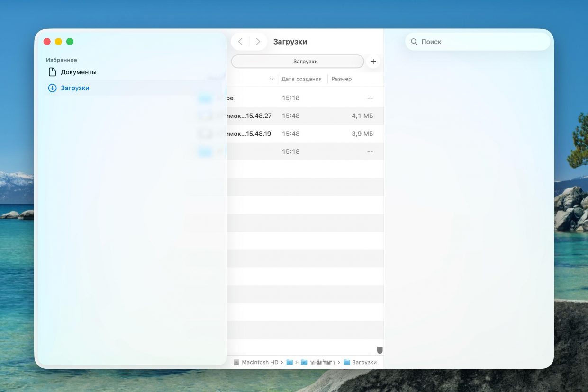Close the Finder window with red button
The image size is (588, 392).
click(x=47, y=42)
